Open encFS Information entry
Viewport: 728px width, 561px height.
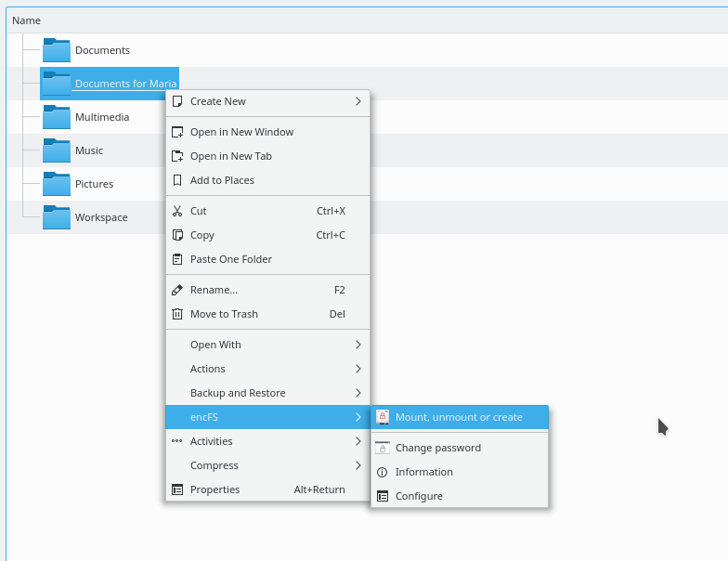click(459, 472)
